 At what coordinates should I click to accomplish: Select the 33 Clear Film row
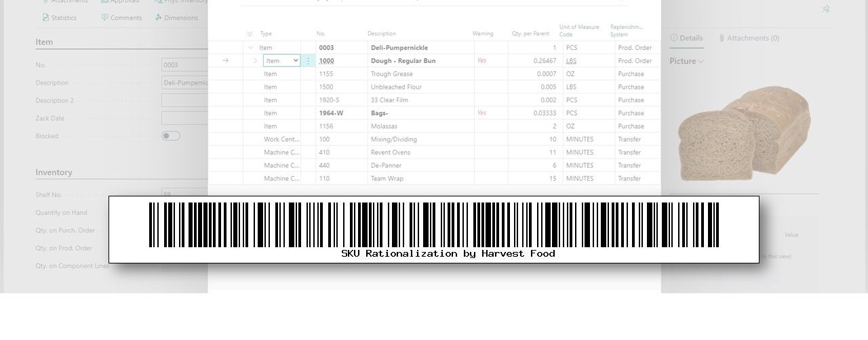434,100
